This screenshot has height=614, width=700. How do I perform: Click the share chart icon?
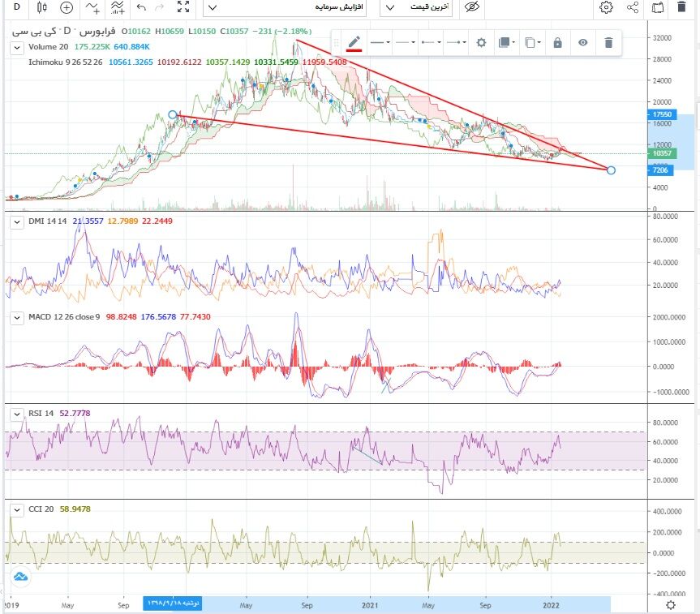point(633,7)
